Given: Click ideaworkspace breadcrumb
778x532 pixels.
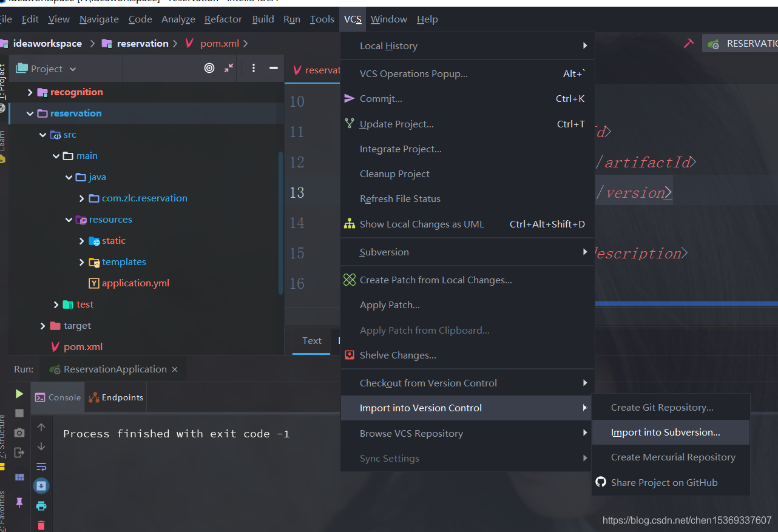Looking at the screenshot, I should point(46,43).
